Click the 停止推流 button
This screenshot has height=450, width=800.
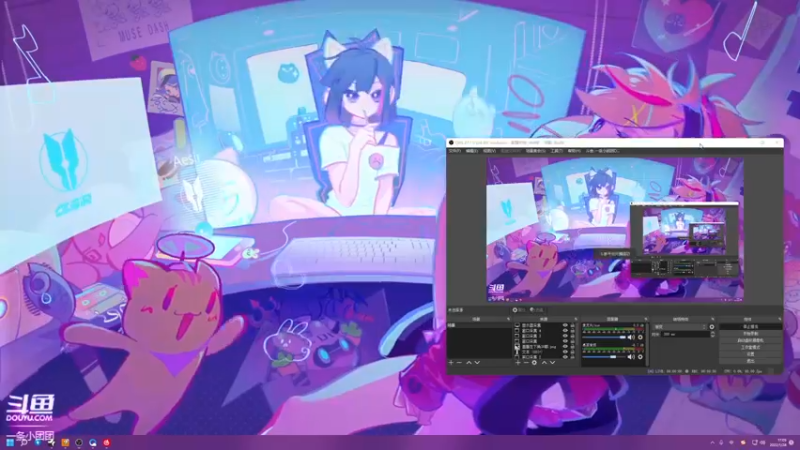[751, 327]
